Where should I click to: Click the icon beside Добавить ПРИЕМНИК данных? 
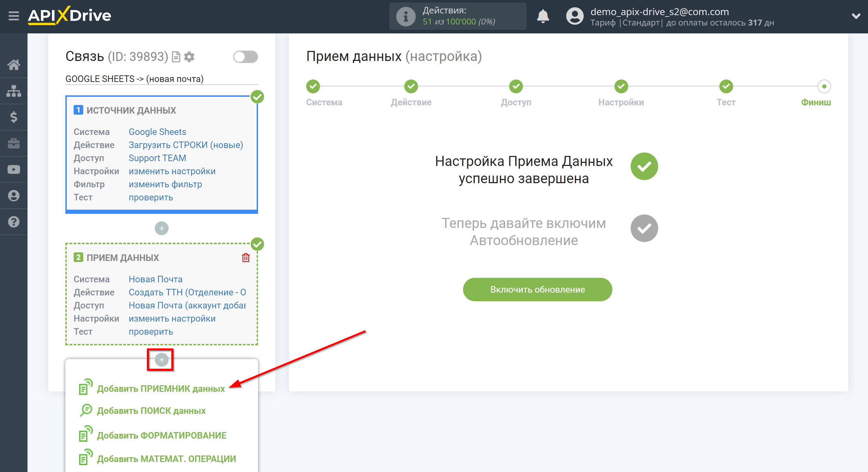click(86, 387)
